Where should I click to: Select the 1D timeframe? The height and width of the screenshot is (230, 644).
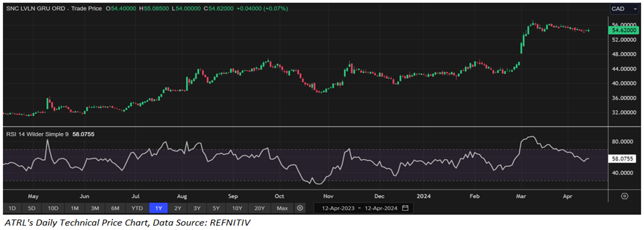(x=12, y=208)
